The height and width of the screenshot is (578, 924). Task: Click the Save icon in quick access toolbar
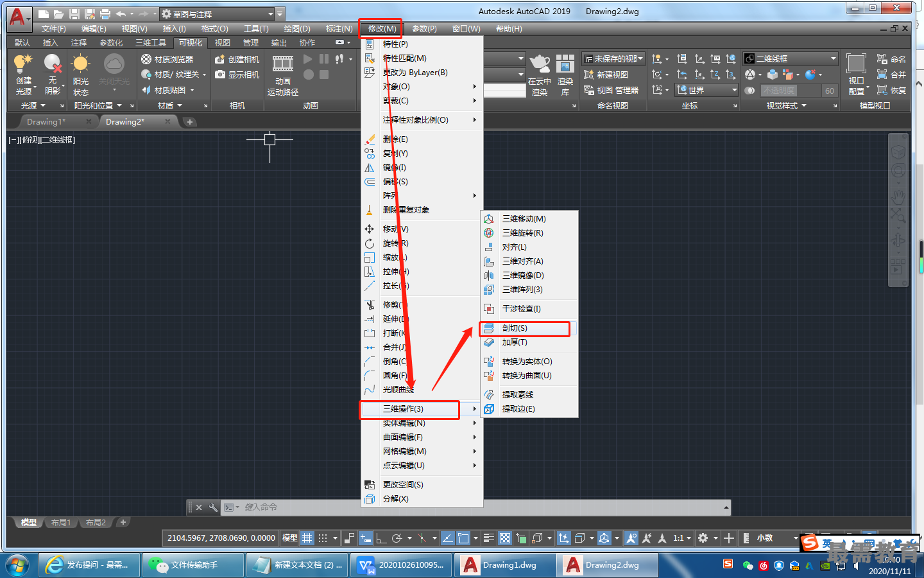(74, 13)
